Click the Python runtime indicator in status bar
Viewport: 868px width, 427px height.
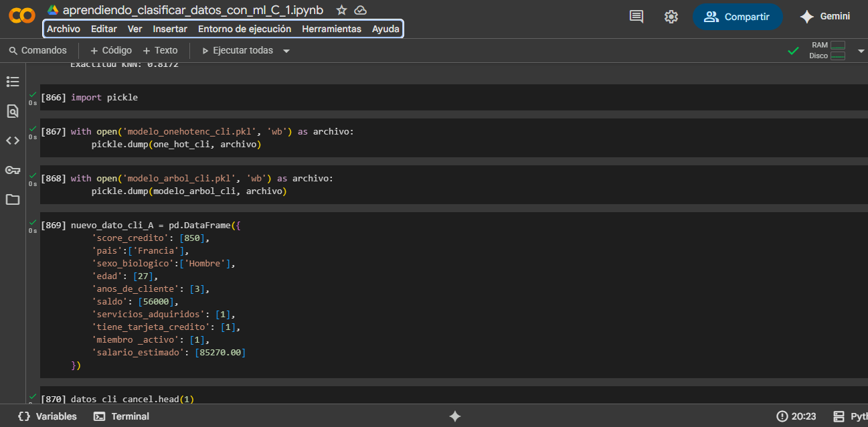click(x=851, y=416)
